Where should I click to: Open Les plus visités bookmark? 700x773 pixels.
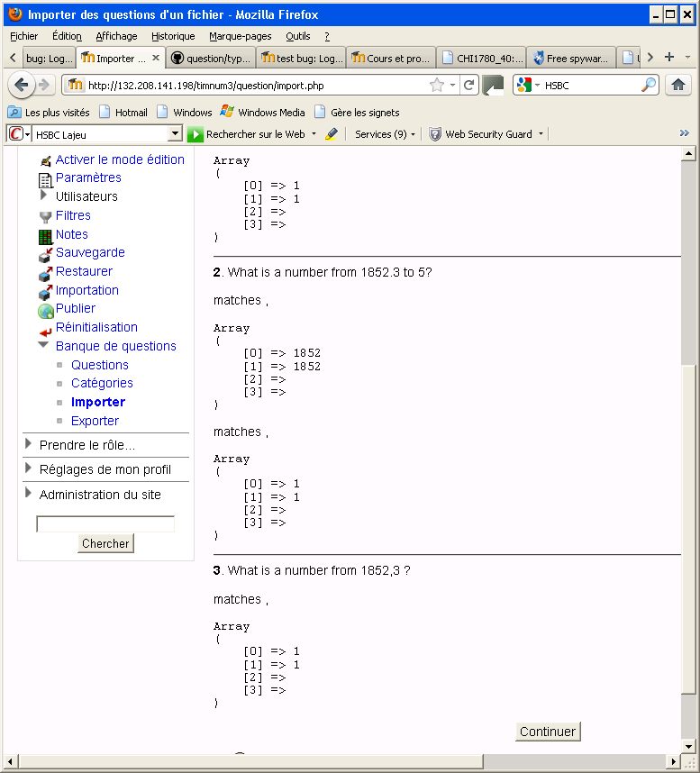tap(49, 113)
